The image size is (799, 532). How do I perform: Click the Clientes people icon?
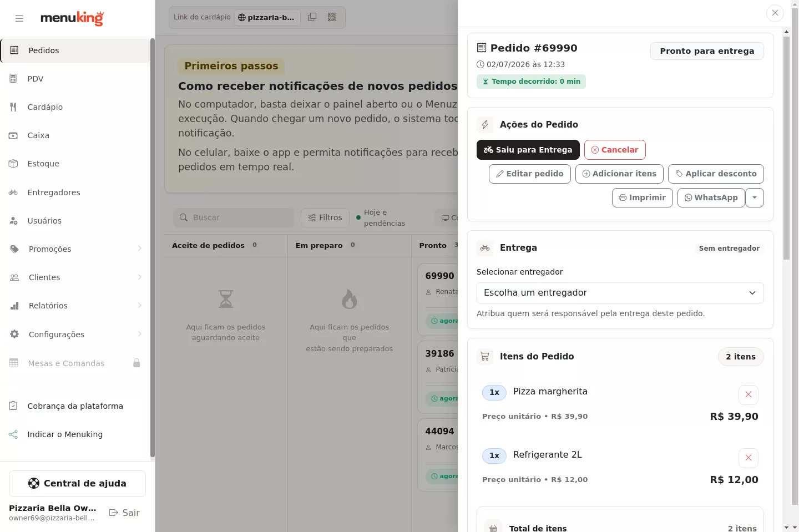(x=14, y=277)
